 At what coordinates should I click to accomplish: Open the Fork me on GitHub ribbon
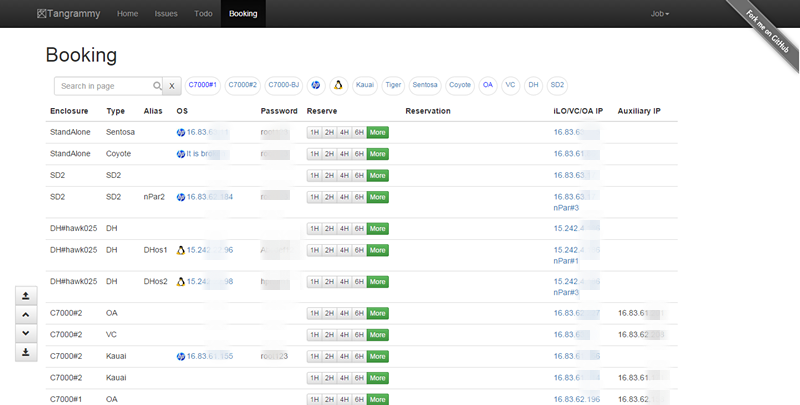pyautogui.click(x=767, y=32)
